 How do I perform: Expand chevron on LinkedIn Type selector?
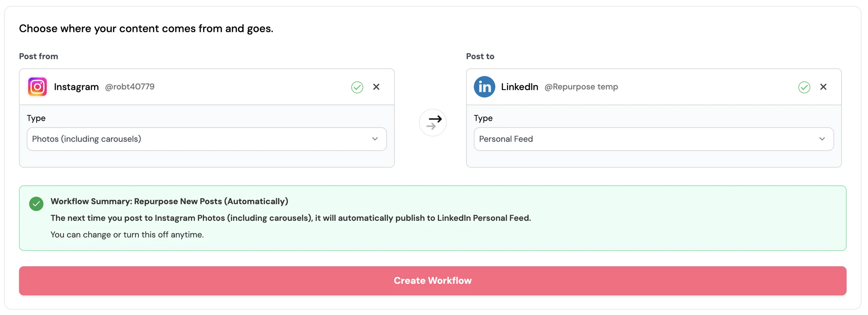822,139
